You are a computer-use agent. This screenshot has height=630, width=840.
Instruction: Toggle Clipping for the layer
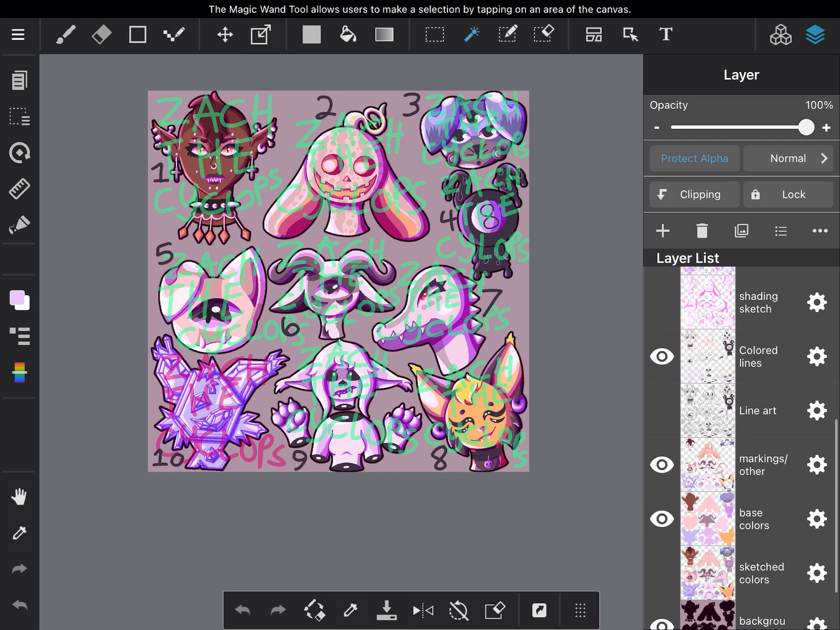coord(695,194)
